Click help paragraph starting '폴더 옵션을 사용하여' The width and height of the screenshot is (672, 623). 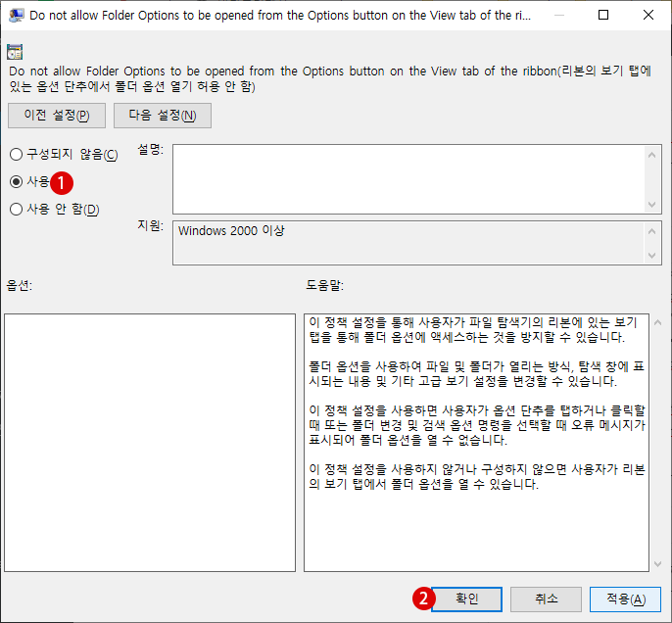(x=476, y=373)
